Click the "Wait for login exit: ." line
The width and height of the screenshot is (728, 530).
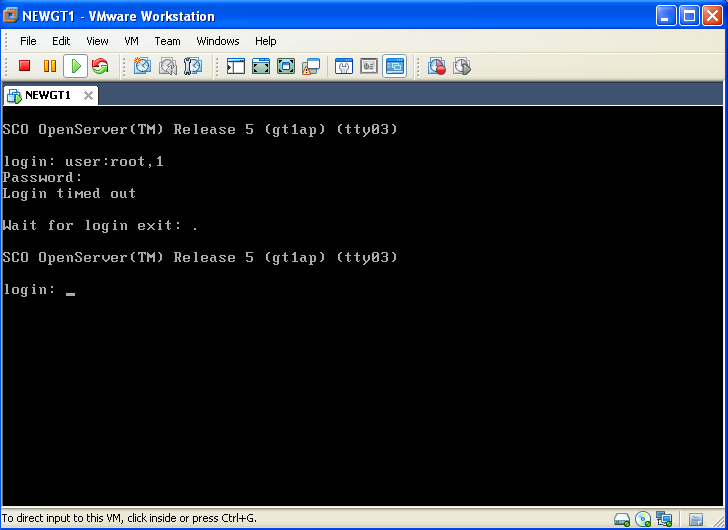pos(100,226)
